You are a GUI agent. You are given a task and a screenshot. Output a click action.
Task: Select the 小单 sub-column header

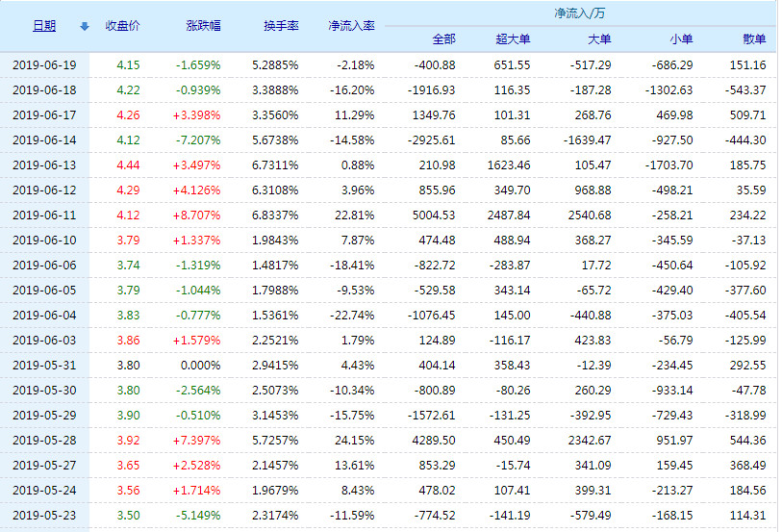click(x=680, y=39)
